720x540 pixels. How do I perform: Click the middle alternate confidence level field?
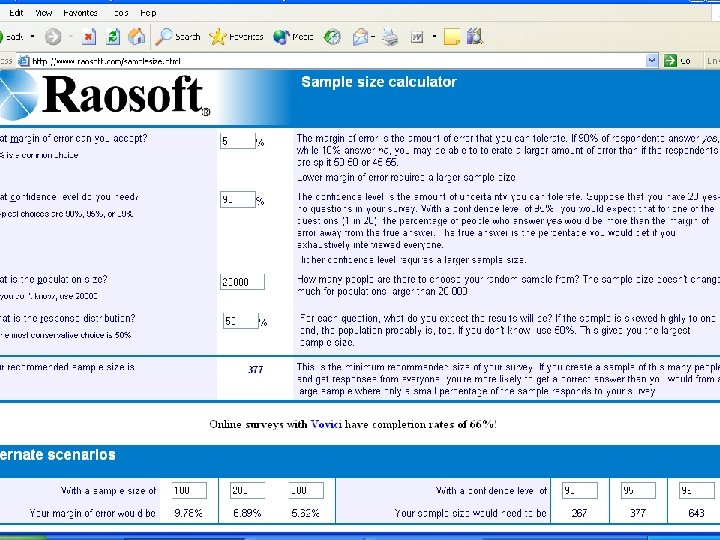[638, 490]
